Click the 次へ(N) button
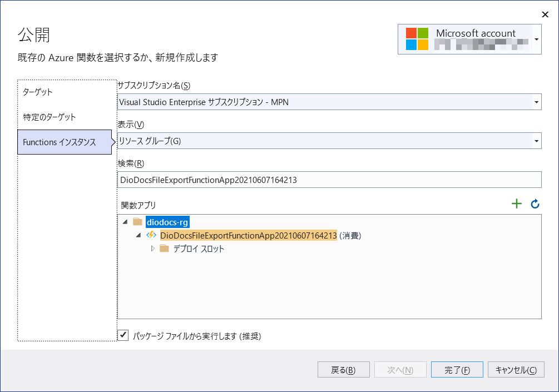 400,370
